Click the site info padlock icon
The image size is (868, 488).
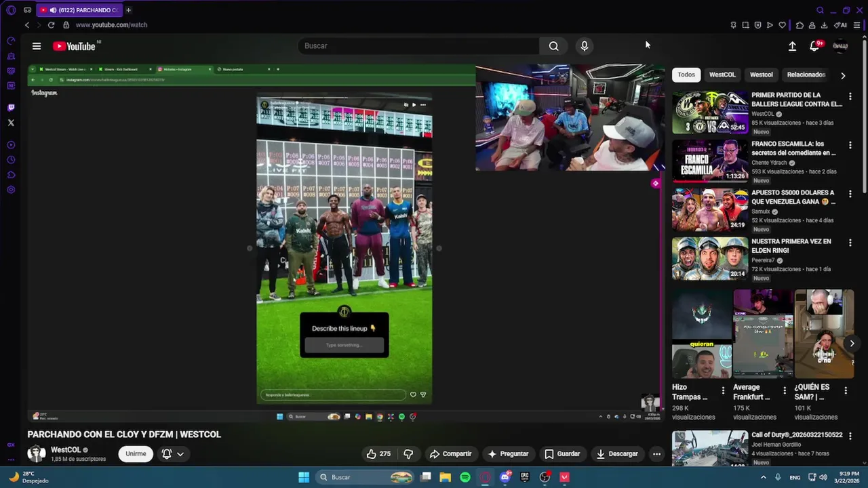click(x=66, y=25)
